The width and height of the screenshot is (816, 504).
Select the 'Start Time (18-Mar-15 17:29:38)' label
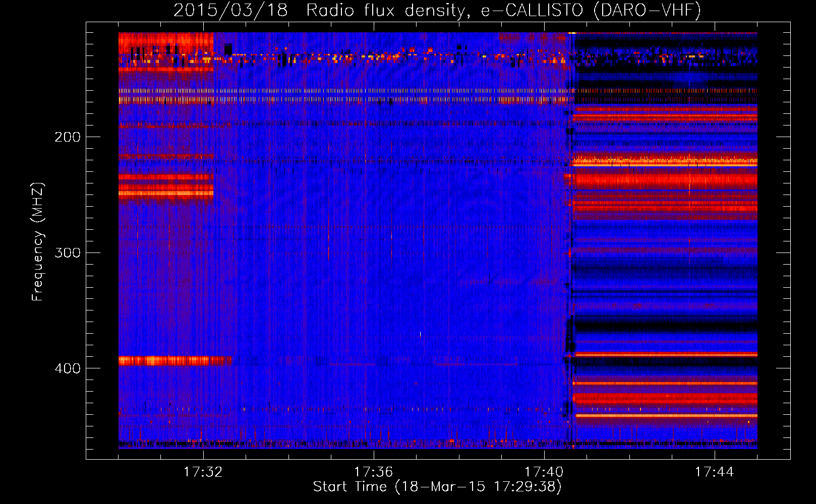click(x=437, y=487)
